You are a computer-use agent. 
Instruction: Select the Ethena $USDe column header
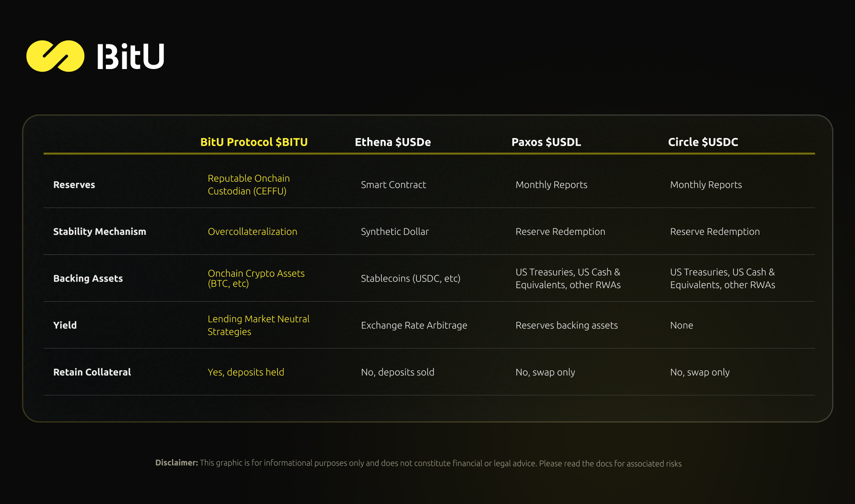pyautogui.click(x=392, y=142)
